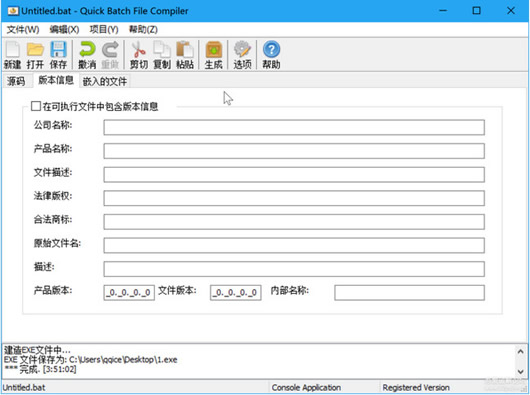Click the app icon in title bar
Screen dimensions: 530x395
[13, 11]
